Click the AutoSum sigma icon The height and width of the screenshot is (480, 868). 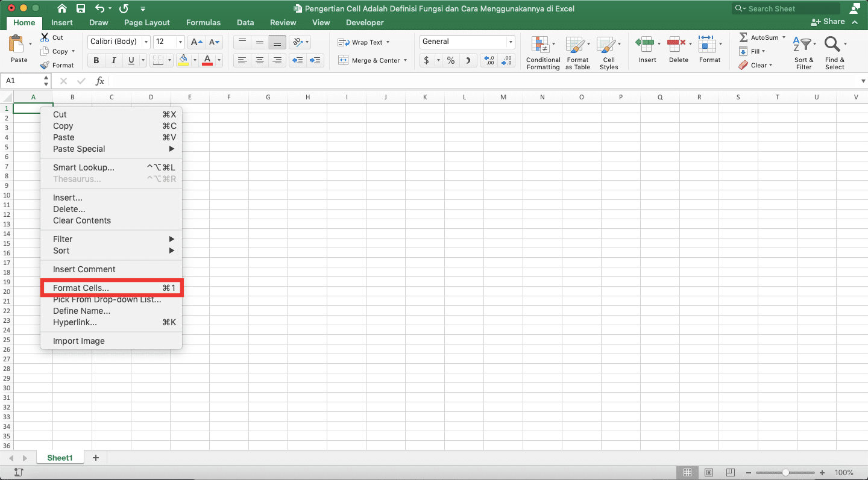[x=743, y=37]
